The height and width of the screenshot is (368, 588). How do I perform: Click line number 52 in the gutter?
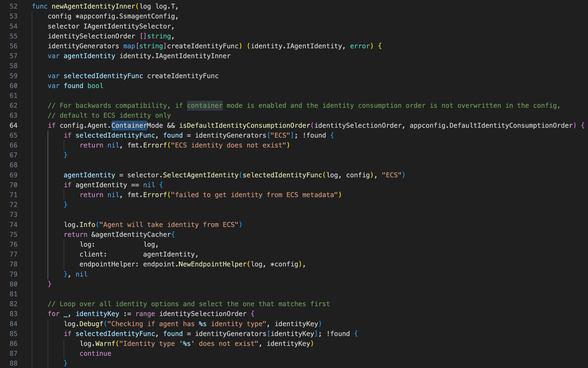tap(13, 6)
